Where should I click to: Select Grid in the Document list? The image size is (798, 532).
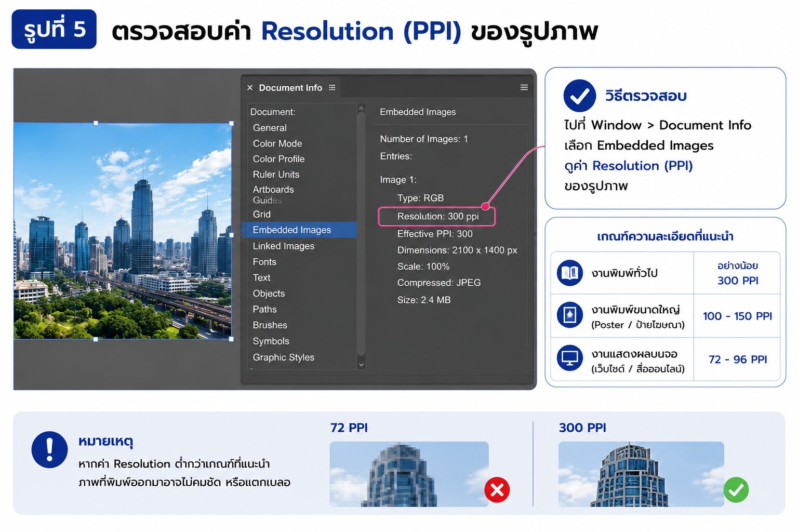(x=261, y=214)
